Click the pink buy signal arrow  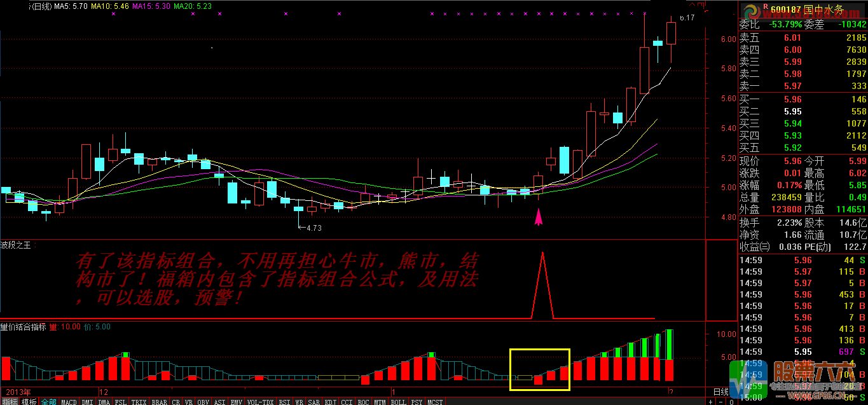pyautogui.click(x=539, y=218)
